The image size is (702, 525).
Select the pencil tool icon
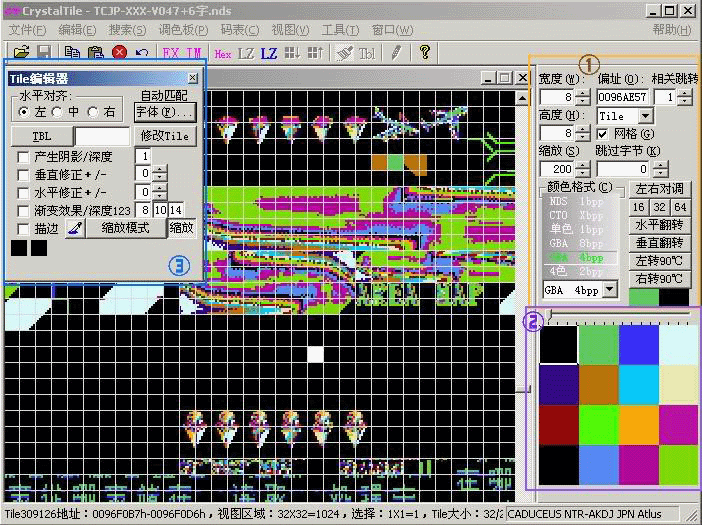pyautogui.click(x=396, y=53)
